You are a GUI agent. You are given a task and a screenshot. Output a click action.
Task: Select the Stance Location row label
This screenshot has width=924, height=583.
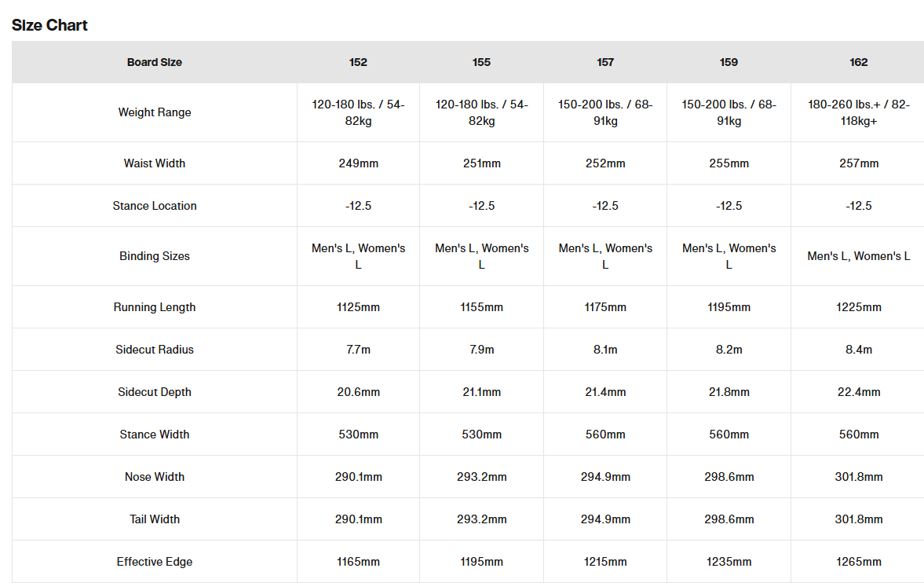pyautogui.click(x=155, y=206)
